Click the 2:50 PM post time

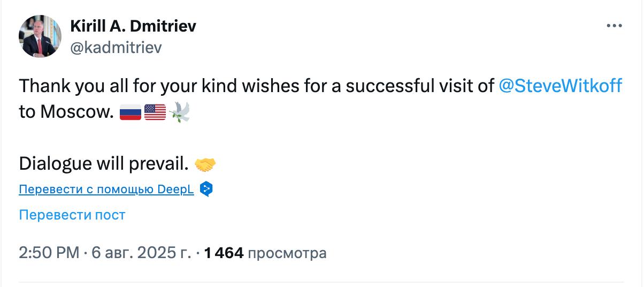coord(49,252)
